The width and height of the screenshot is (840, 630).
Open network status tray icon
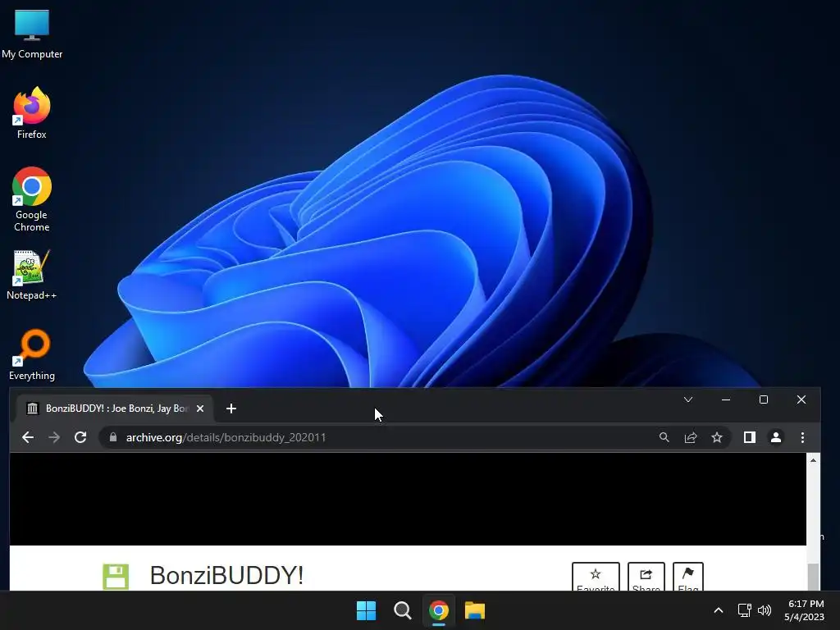[x=745, y=610]
